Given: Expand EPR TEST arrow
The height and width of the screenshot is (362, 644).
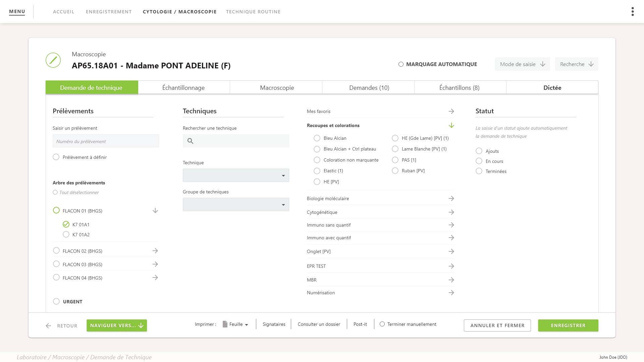Looking at the screenshot, I should (451, 266).
